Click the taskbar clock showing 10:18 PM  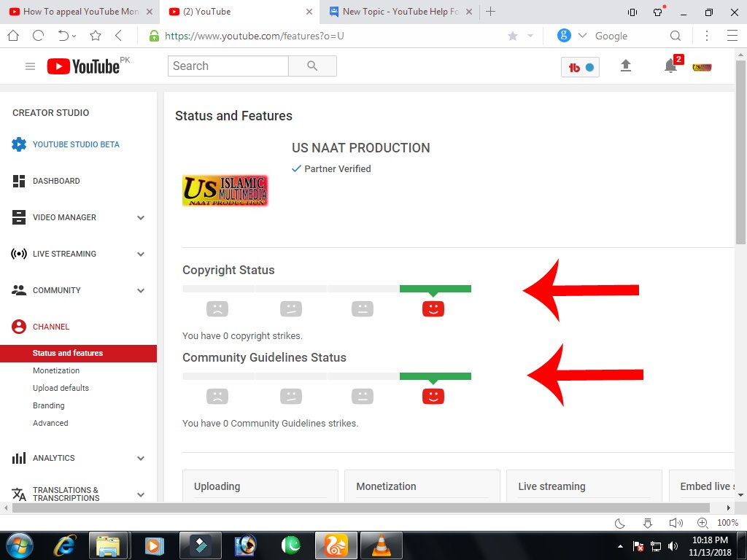click(x=710, y=540)
